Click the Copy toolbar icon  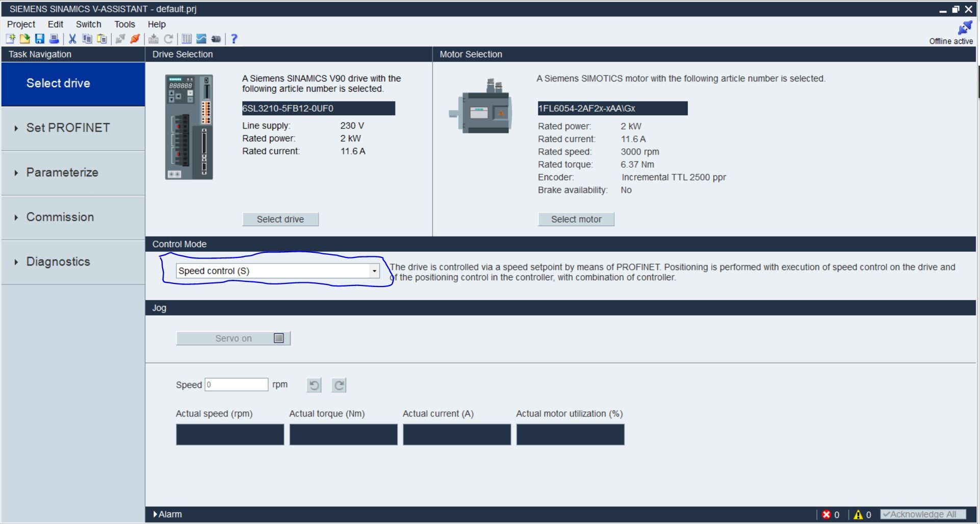coord(87,39)
